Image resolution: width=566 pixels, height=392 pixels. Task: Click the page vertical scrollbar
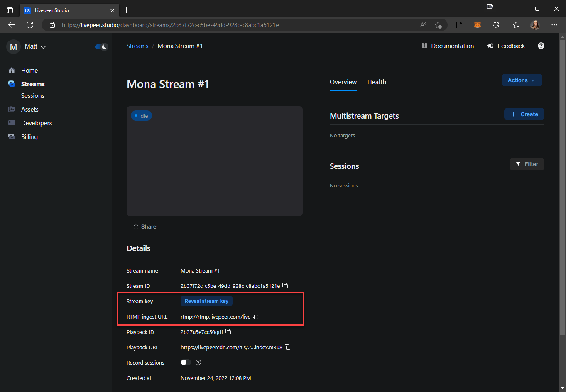(562, 187)
